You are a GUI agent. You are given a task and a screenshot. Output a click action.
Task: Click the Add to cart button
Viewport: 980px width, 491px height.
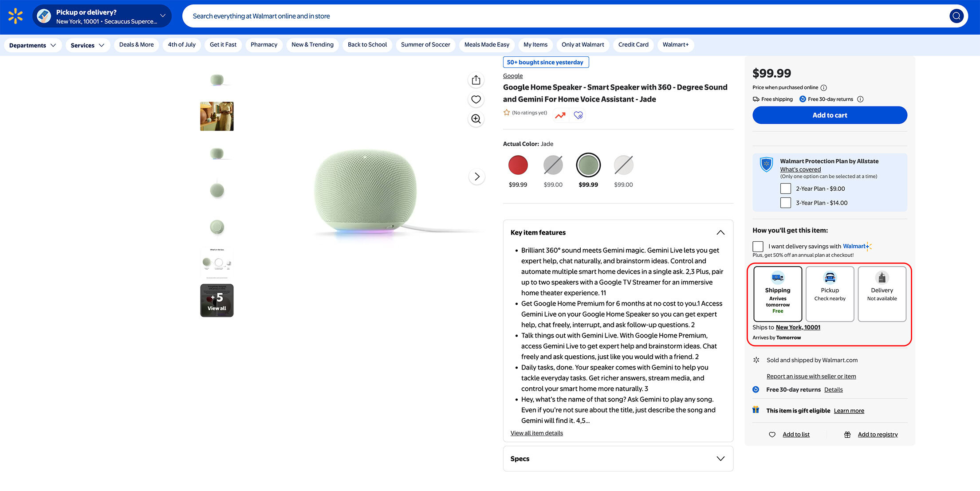[830, 115]
